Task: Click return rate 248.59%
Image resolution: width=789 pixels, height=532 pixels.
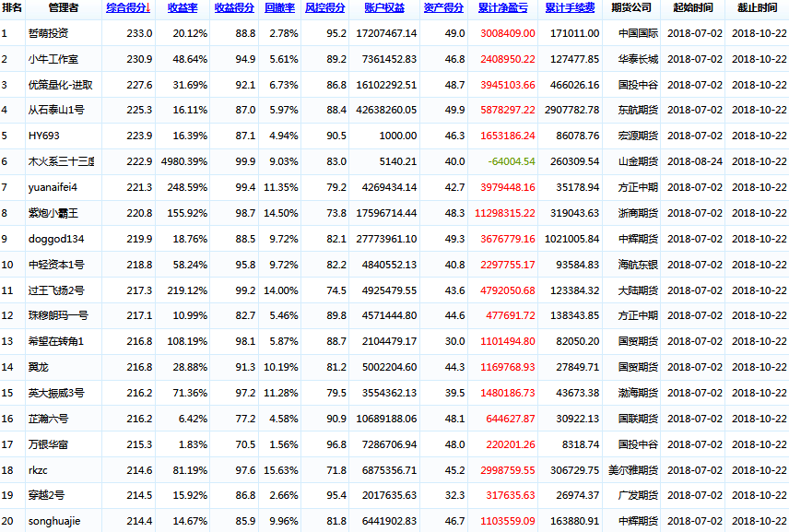Action: point(187,188)
